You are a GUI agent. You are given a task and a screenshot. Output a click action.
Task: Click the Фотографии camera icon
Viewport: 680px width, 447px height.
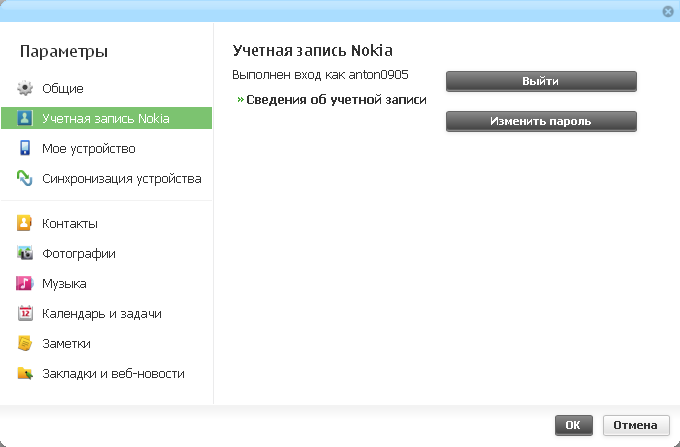25,254
